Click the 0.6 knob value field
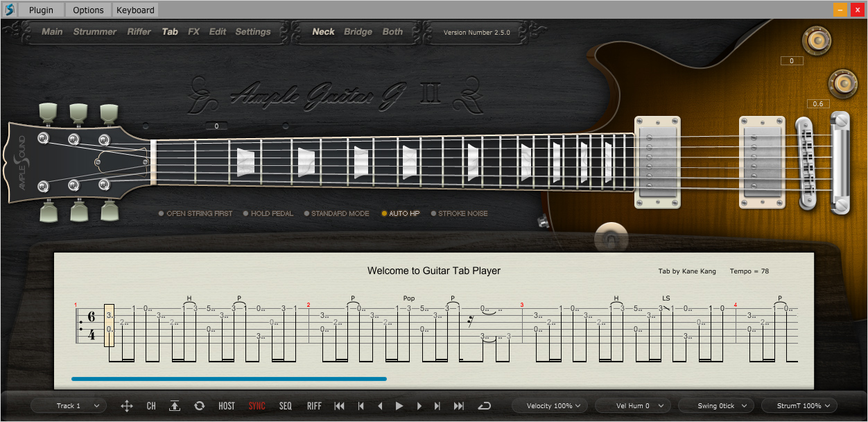Screen dimensions: 868x422 [818, 104]
